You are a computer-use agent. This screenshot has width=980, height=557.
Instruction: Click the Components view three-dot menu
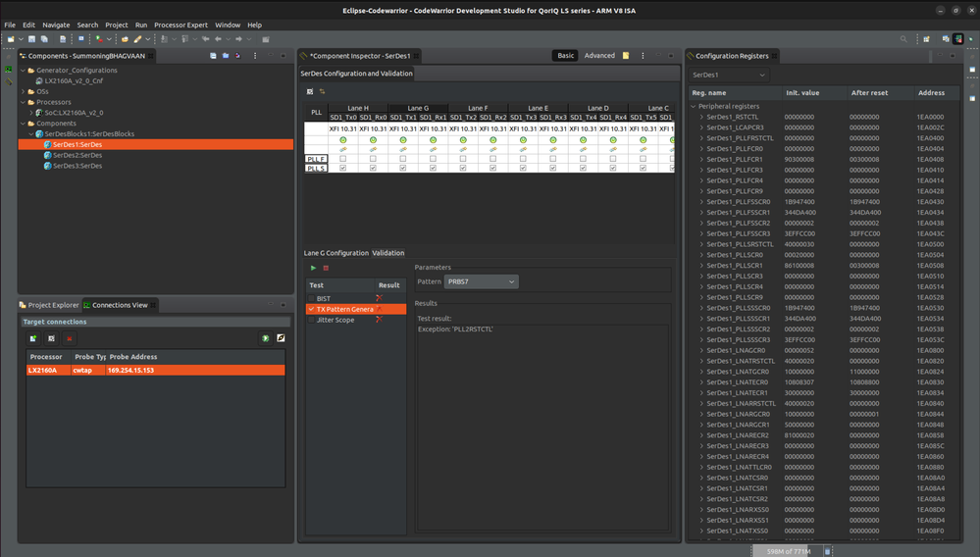click(255, 56)
